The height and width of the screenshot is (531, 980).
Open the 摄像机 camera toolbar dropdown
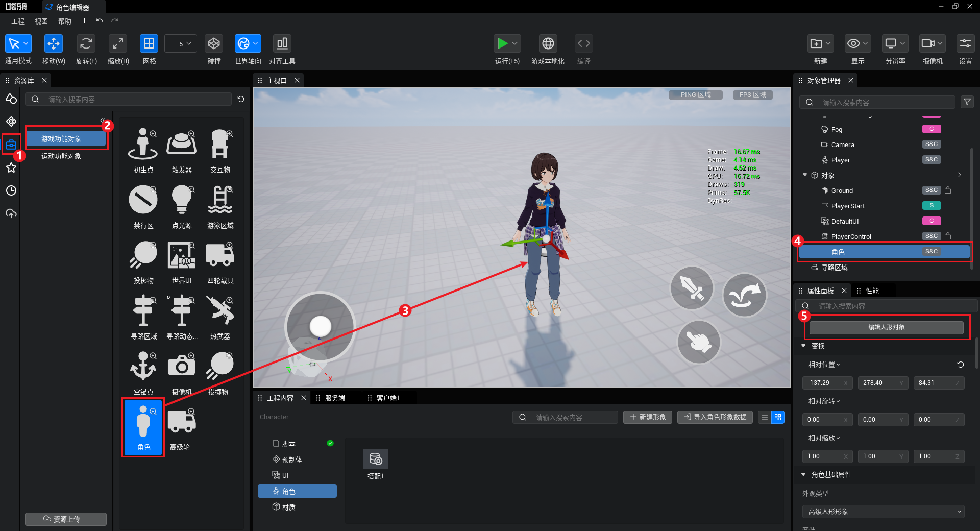pos(933,44)
